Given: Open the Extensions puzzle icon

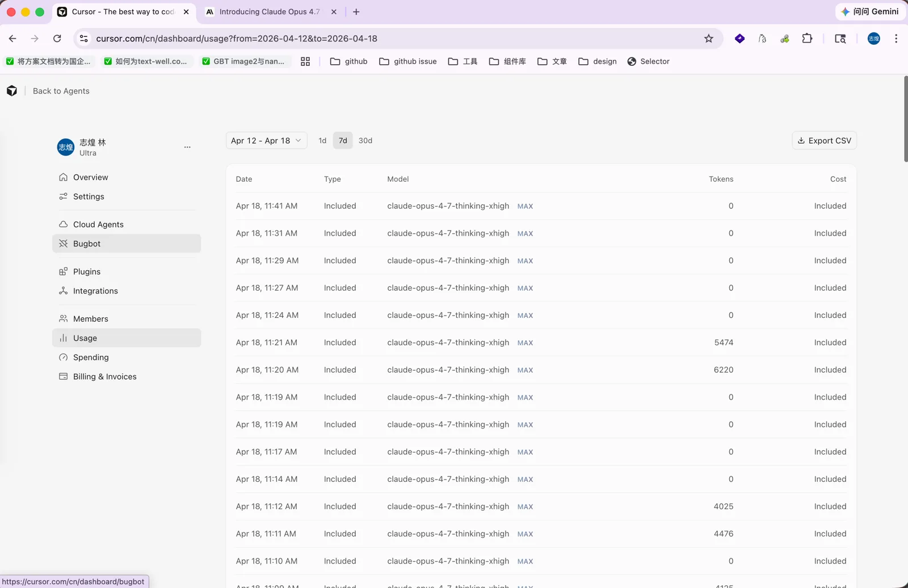Looking at the screenshot, I should pos(807,39).
